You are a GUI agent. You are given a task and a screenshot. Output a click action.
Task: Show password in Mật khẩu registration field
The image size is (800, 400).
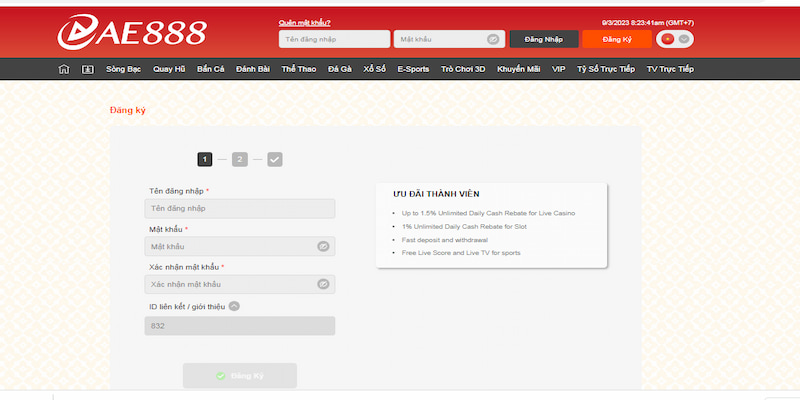(323, 246)
